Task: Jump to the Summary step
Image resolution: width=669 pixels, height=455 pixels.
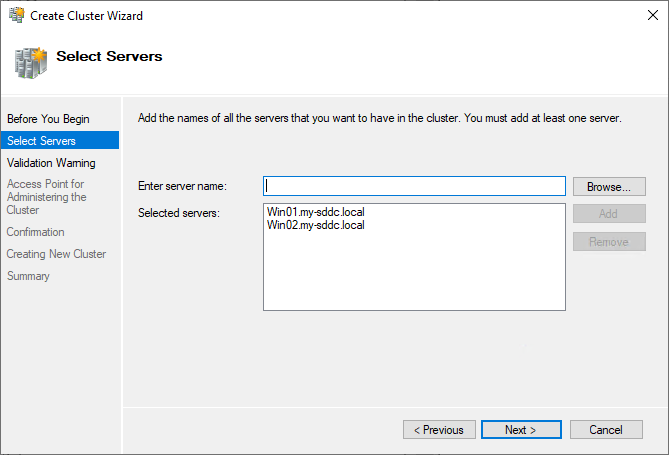Action: pyautogui.click(x=28, y=276)
